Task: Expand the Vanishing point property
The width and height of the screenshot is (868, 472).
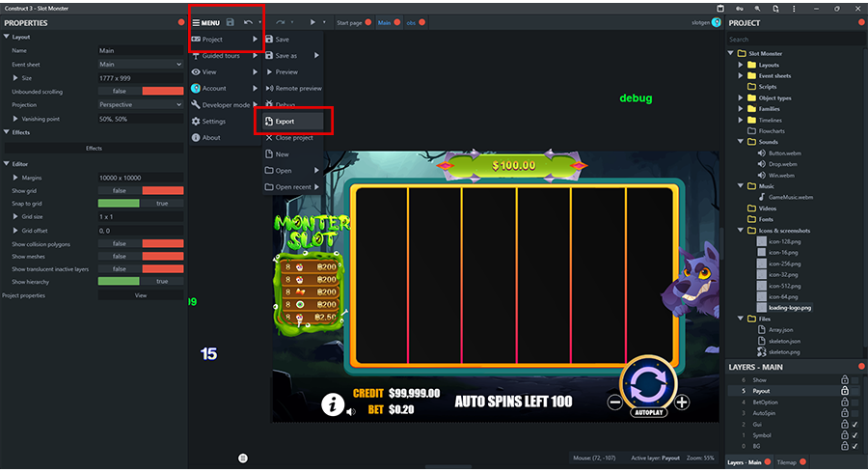Action: coord(15,119)
